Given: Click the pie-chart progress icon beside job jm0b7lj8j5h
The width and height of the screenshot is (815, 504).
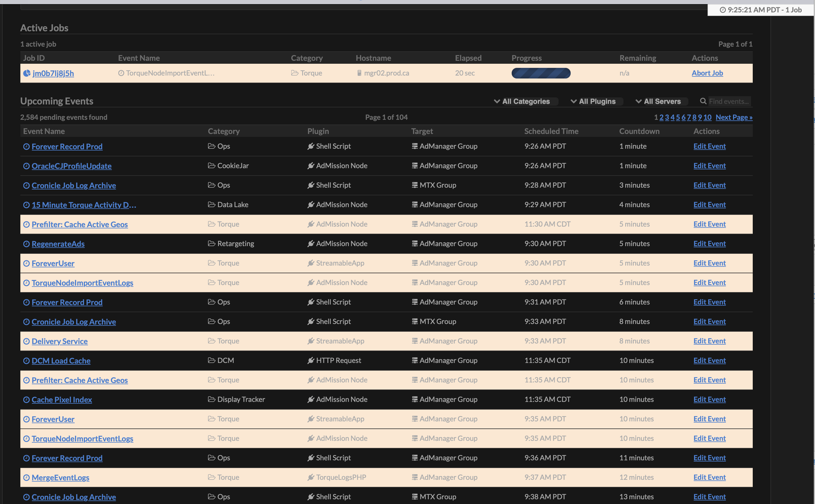Looking at the screenshot, I should click(x=26, y=73).
